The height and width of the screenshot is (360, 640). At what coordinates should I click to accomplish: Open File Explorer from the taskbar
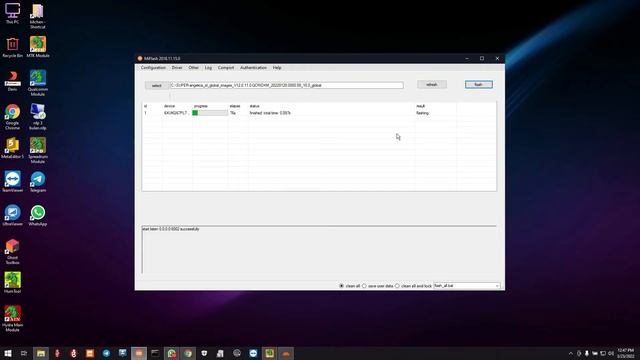pyautogui.click(x=41, y=353)
